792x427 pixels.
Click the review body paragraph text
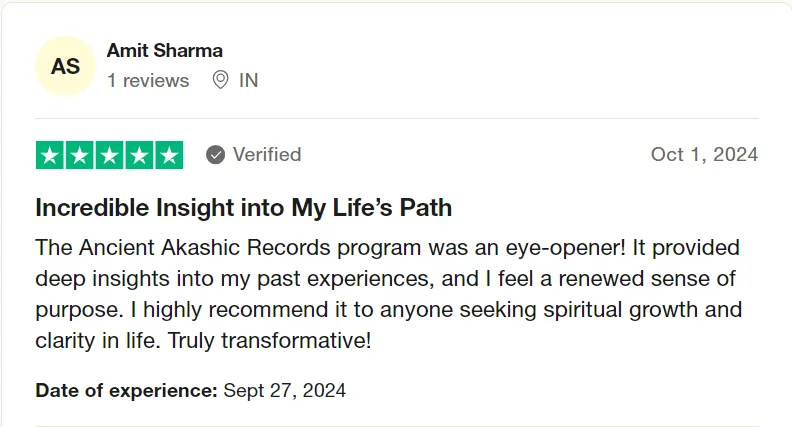point(388,294)
